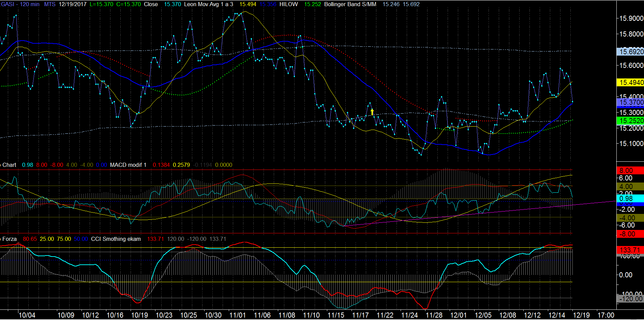
Task: Click the 6.00 level on MACD axis
Action: point(626,178)
